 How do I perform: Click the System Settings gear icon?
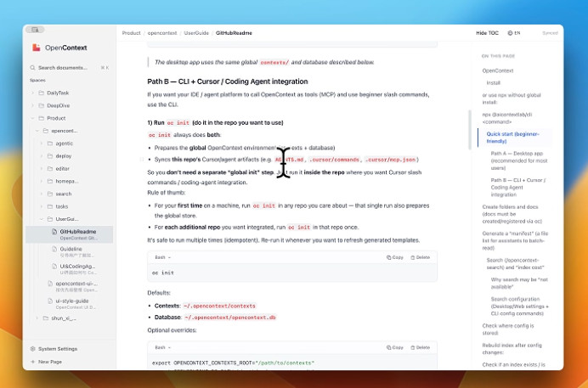coord(32,349)
